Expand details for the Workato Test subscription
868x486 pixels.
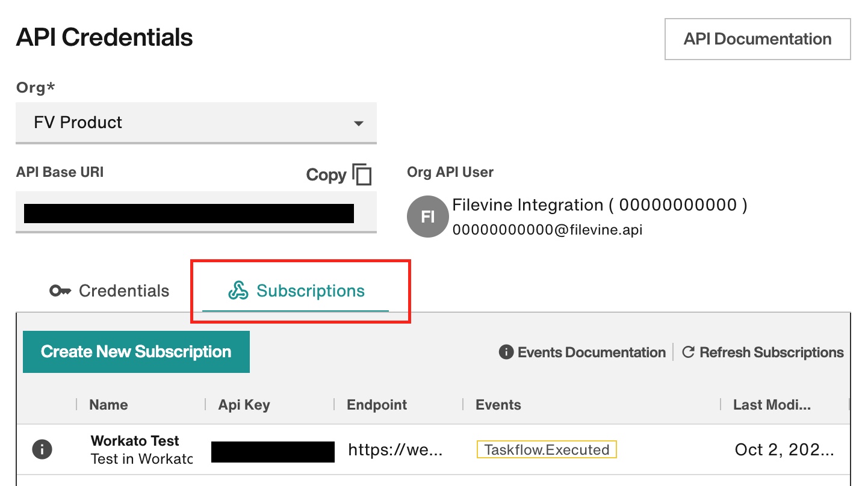click(42, 448)
